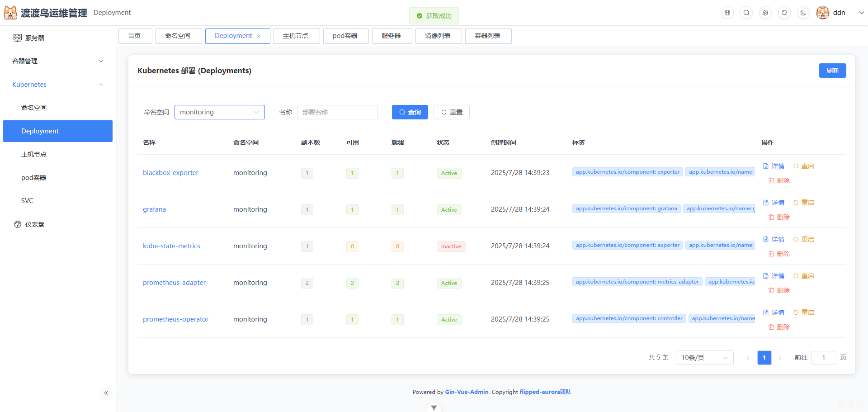Click the document icon beside blackbox-exporter 详情
Screen dimensions: 868x412
(766, 166)
